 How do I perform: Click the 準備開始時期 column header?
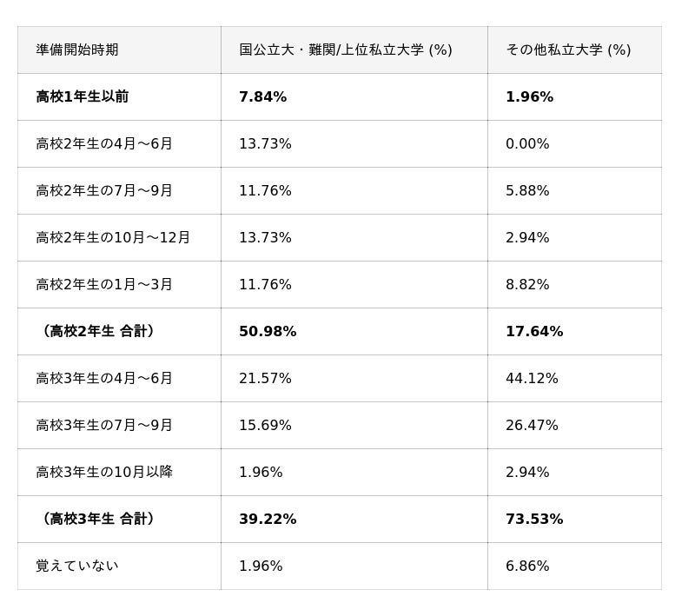pyautogui.click(x=77, y=50)
